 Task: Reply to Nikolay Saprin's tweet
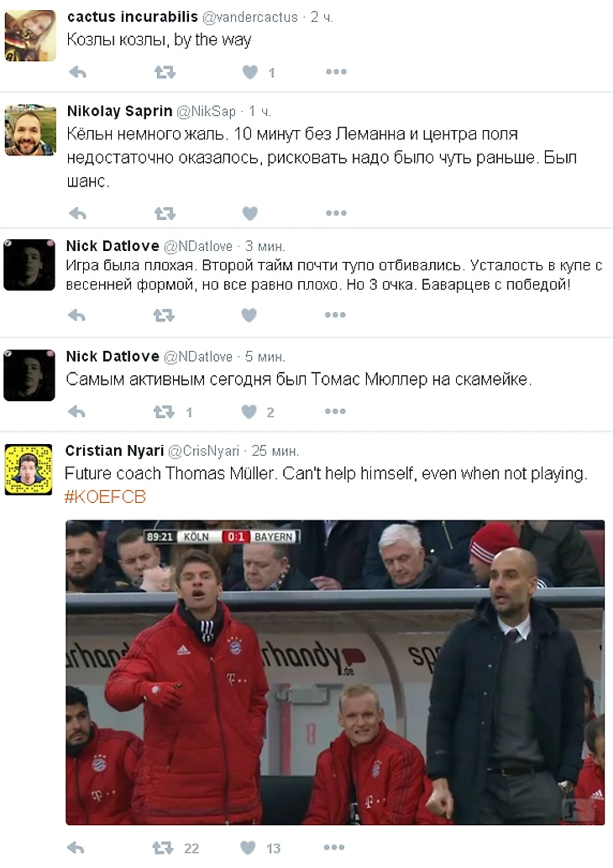(x=77, y=213)
